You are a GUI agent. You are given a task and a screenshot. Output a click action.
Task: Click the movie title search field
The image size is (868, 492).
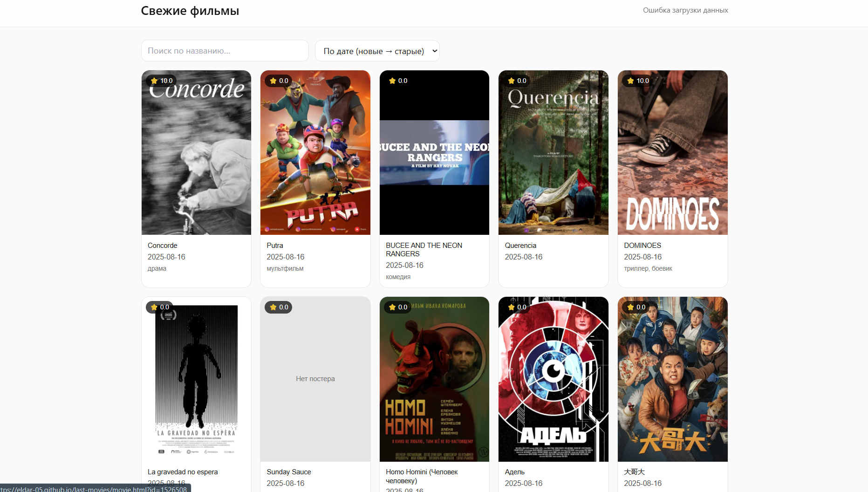[225, 51]
